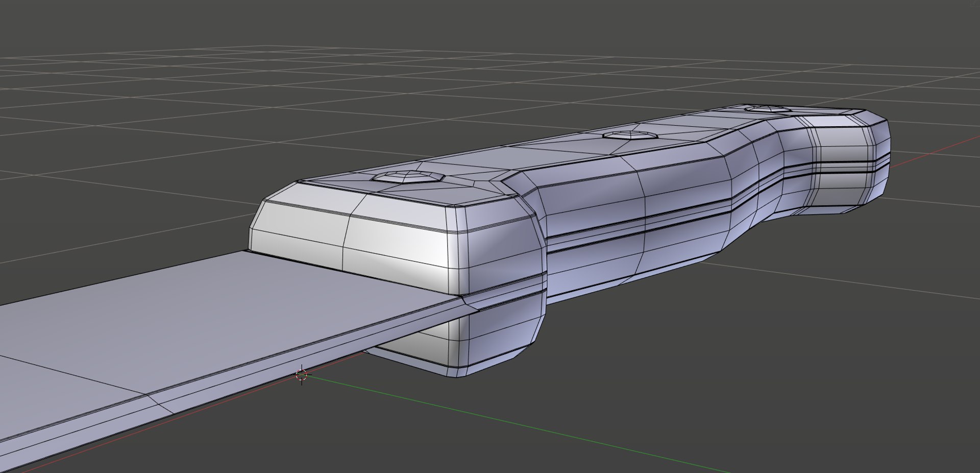
Task: Select the middle rivet on the handle top
Action: tap(629, 135)
